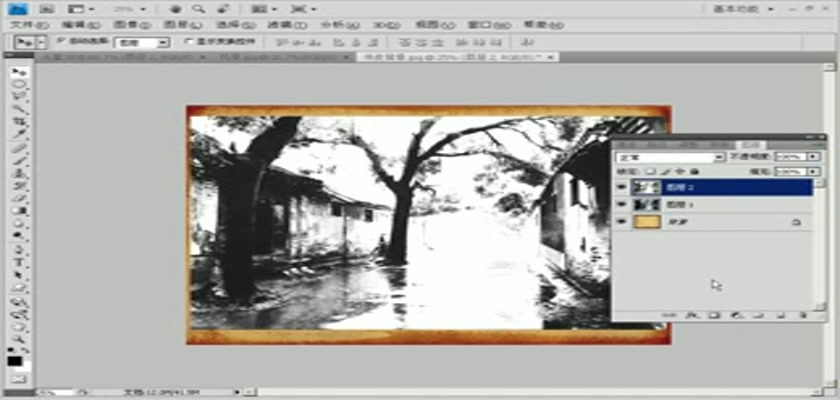840x400 pixels.
Task: Delete layer using the trash icon in Layers panel
Action: click(803, 316)
